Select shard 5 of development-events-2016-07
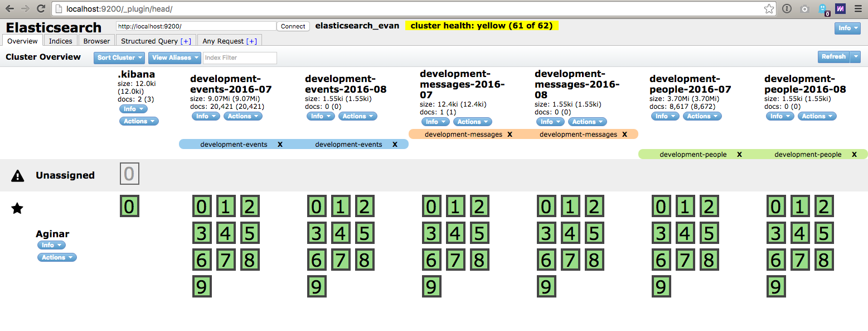The width and height of the screenshot is (868, 331). pos(250,233)
